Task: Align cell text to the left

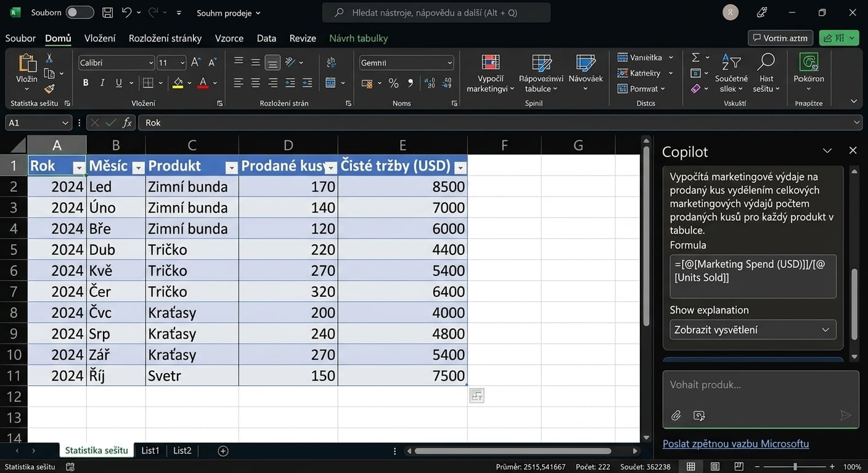Action: [239, 83]
